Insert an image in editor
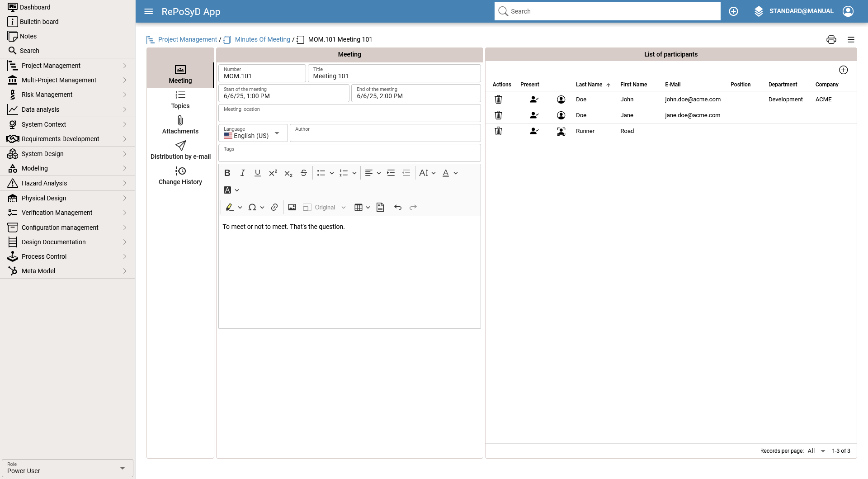Screen dimensions: 868x479 [292, 207]
